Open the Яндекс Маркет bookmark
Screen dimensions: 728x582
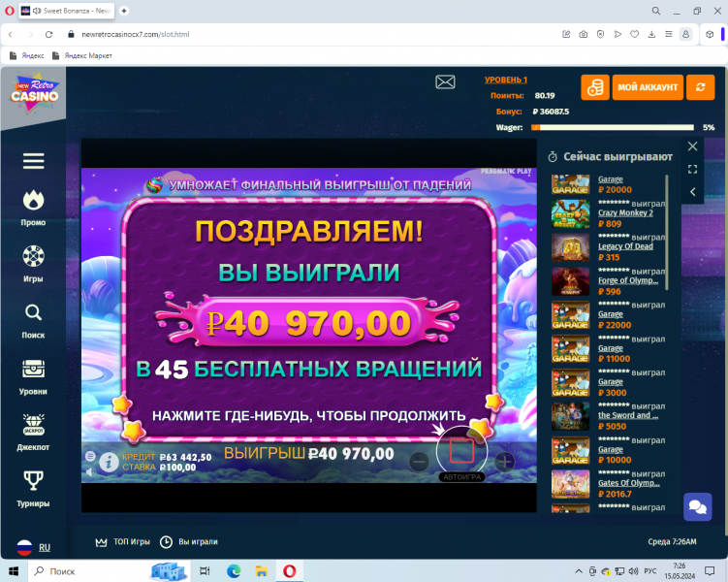(82, 55)
